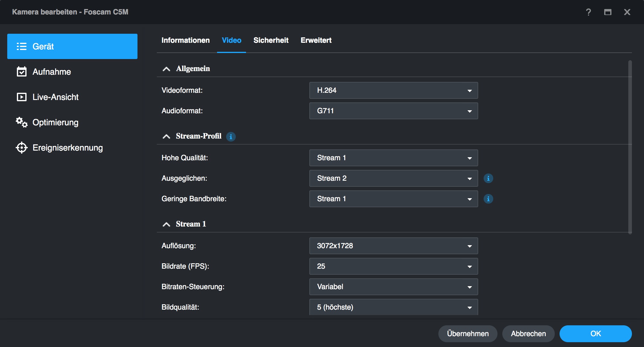Viewport: 644px width, 347px height.
Task: Open the Videoformat H.264 dropdown
Action: point(393,90)
